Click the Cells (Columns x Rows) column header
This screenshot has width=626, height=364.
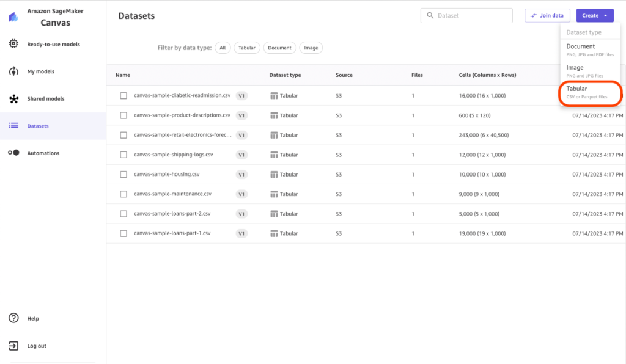[487, 75]
